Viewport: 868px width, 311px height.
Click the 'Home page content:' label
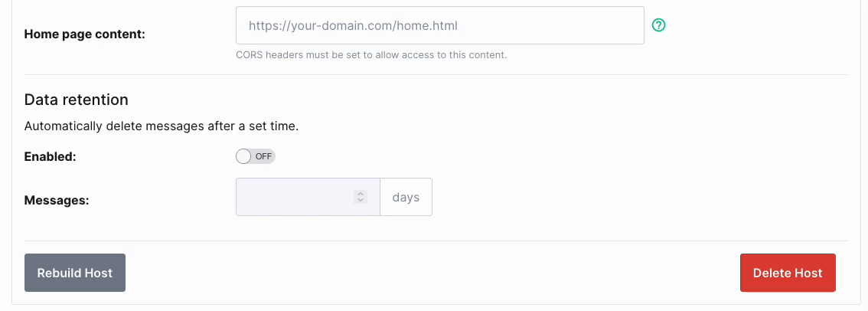(x=85, y=34)
